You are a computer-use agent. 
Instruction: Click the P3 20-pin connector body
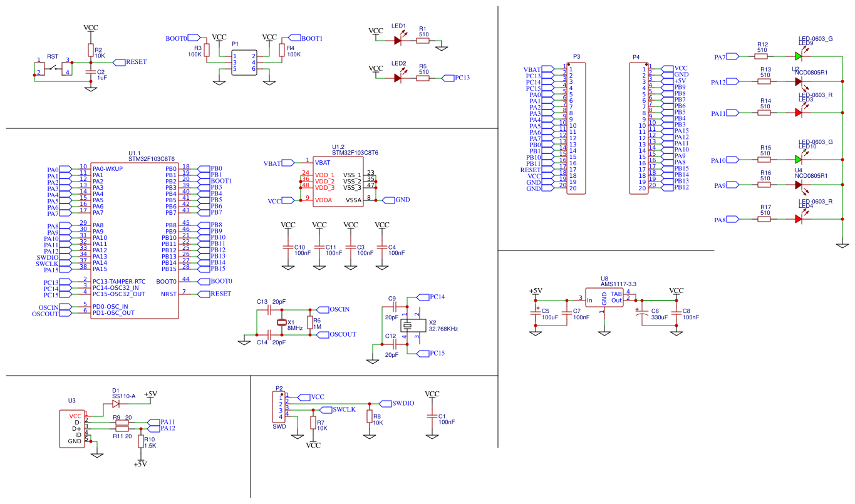tap(576, 128)
